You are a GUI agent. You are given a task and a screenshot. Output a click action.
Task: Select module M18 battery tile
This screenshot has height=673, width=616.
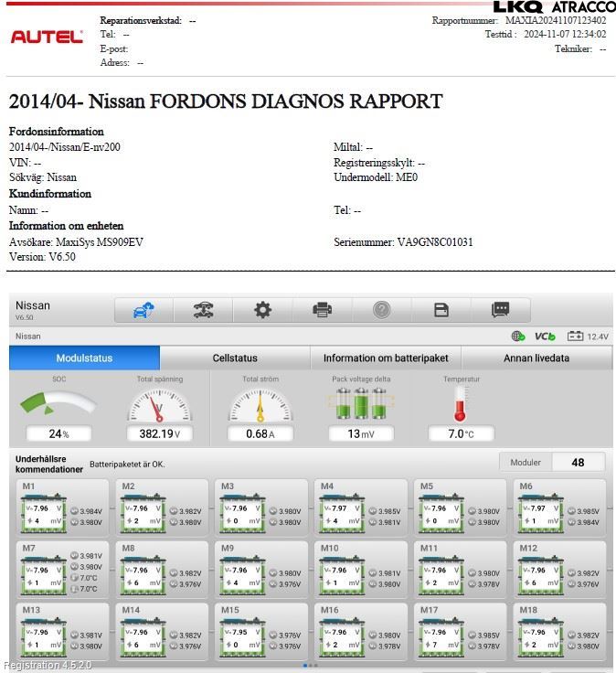pos(558,632)
